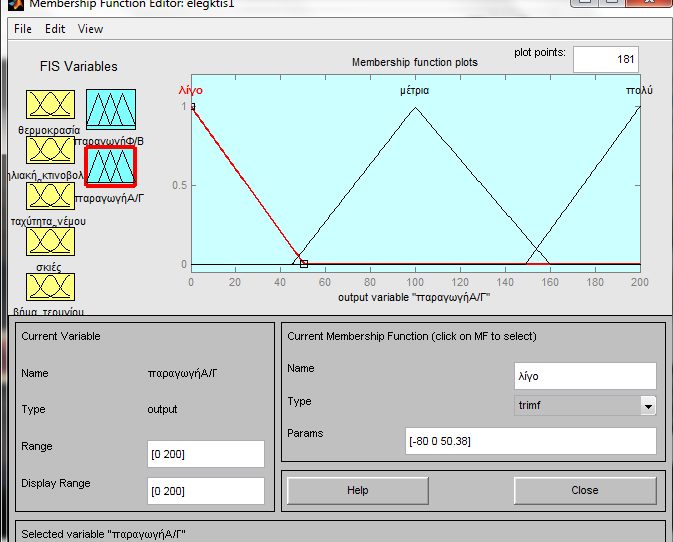Click the MATLAB icon in title bar

[x=16, y=4]
